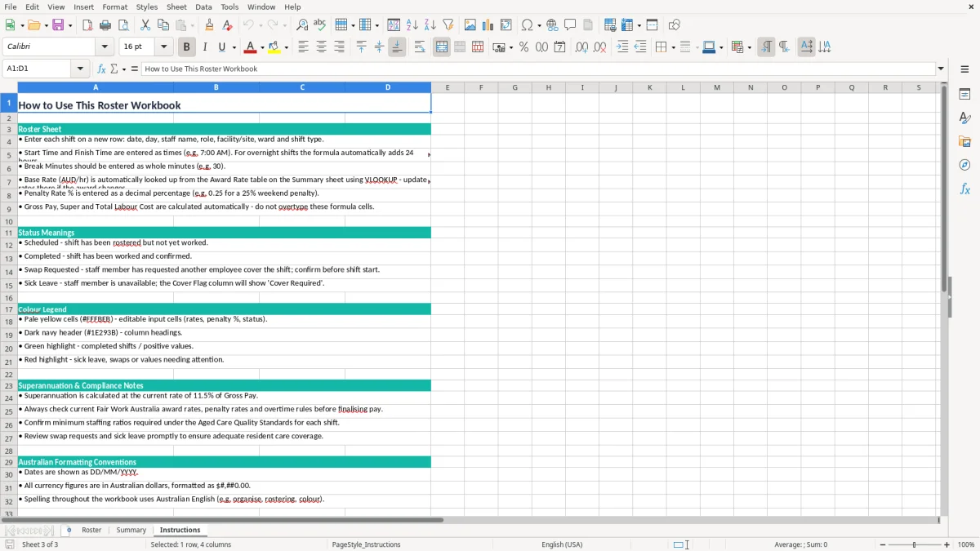Select the row 11 header
The height and width of the screenshot is (551, 980).
pos(9,233)
